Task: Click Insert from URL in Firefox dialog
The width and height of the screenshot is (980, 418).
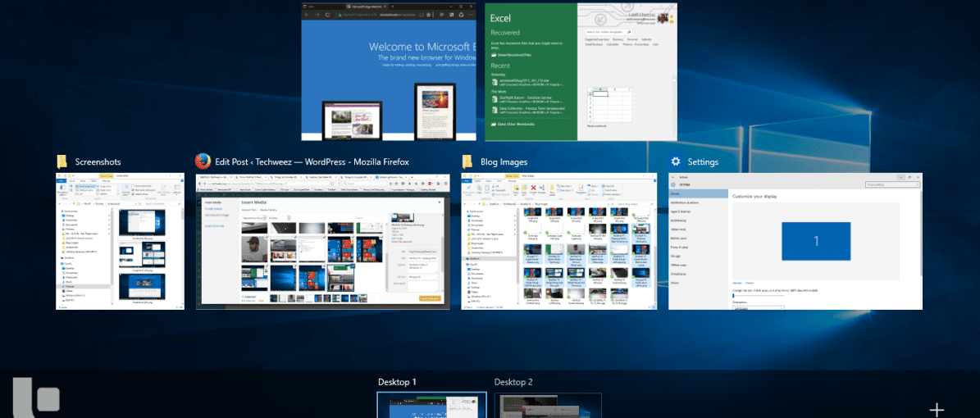Action: click(x=214, y=225)
